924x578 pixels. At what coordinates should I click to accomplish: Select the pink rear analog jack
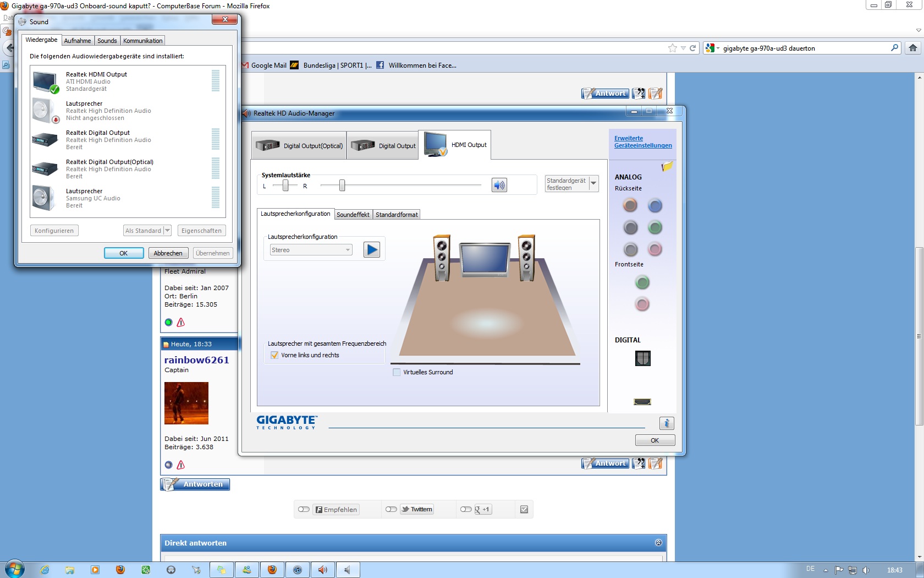(654, 249)
